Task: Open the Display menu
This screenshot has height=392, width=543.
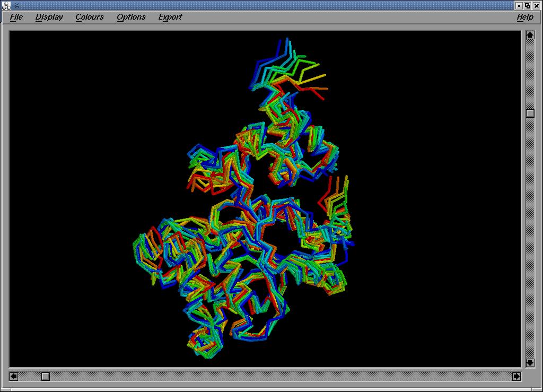Action: click(x=49, y=17)
